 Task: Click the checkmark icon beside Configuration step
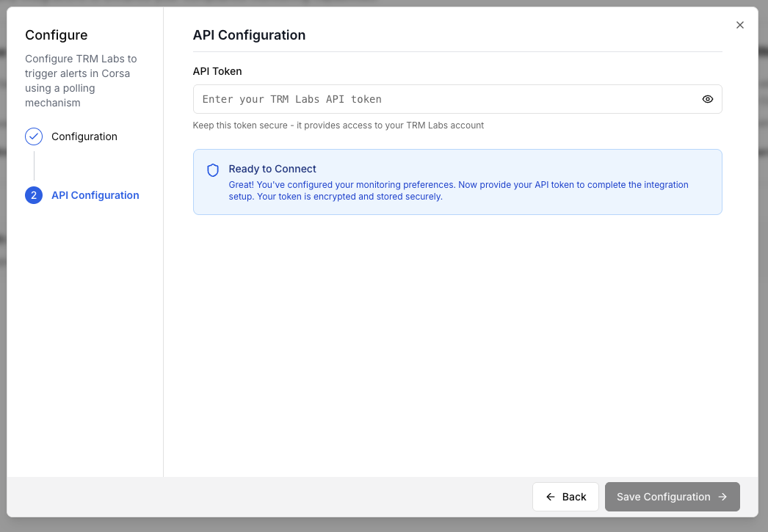(x=34, y=136)
